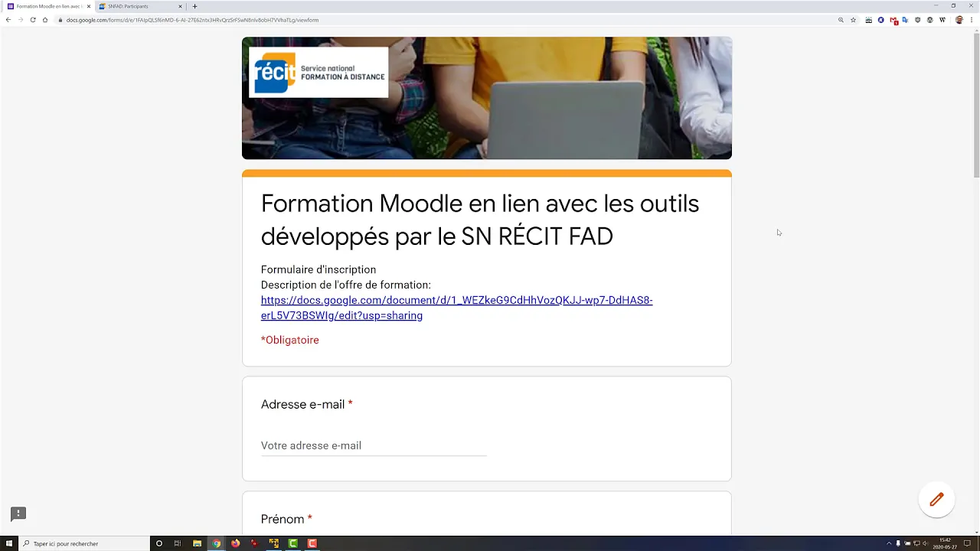The width and height of the screenshot is (980, 551).
Task: Open the zoom magnifier in the address bar
Action: (x=841, y=20)
